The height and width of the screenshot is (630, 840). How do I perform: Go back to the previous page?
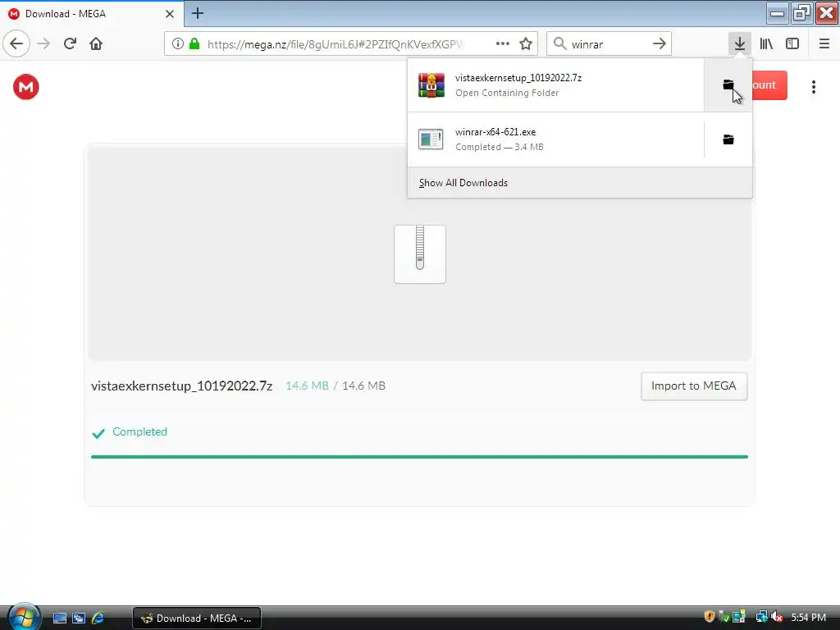point(16,43)
